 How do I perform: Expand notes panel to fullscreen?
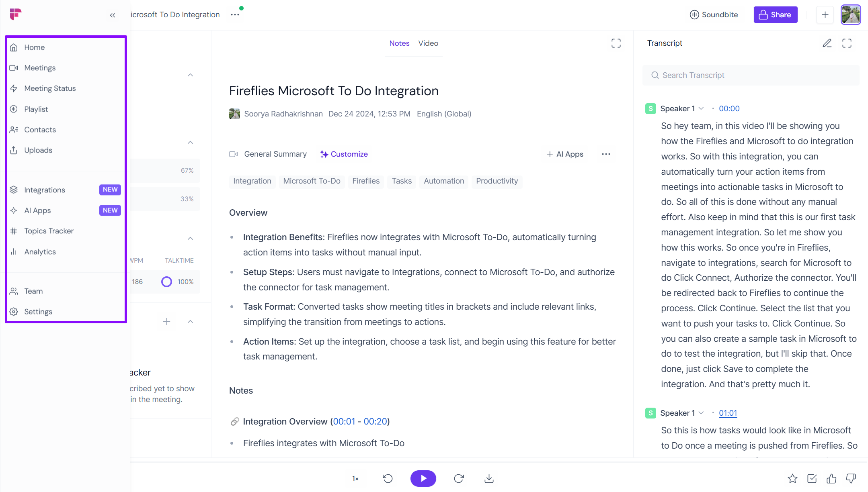coord(616,43)
